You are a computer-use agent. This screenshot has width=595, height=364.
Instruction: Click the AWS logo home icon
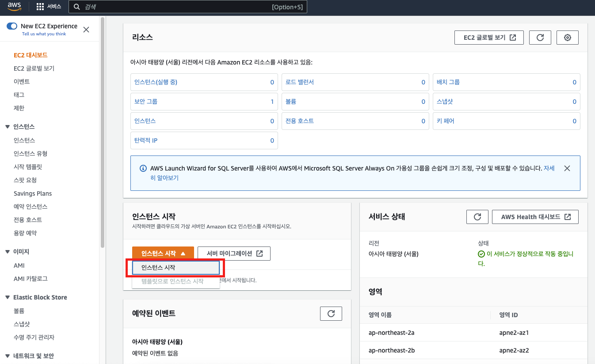point(15,7)
